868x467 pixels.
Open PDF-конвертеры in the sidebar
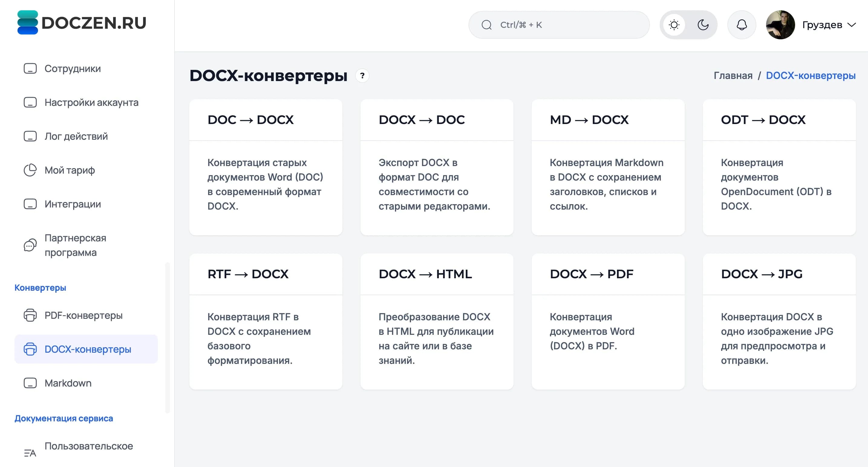tap(86, 315)
